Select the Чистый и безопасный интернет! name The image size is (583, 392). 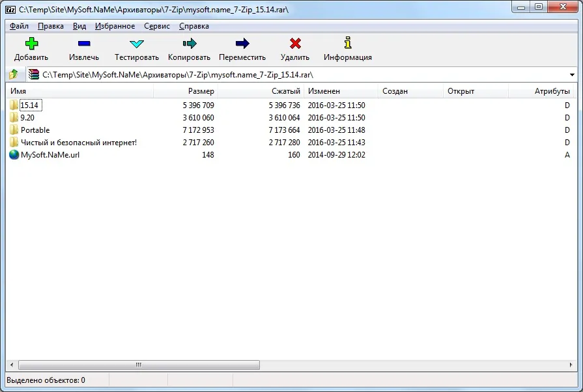pyautogui.click(x=79, y=143)
